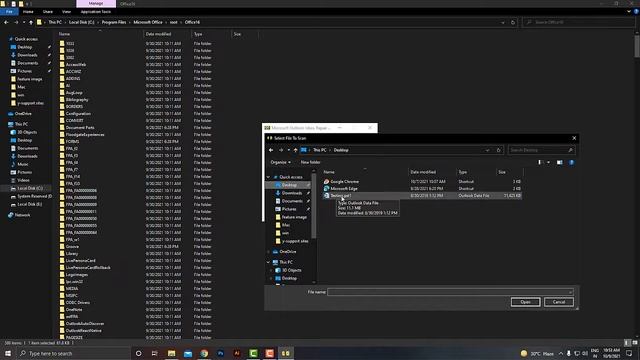
Task: Select the Configuration folder in Explorer
Action: coord(78,114)
